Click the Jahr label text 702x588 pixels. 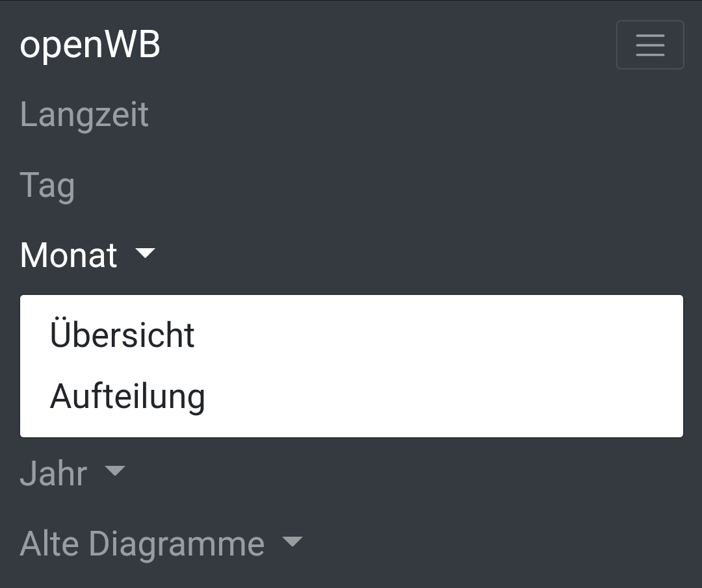[x=53, y=473]
